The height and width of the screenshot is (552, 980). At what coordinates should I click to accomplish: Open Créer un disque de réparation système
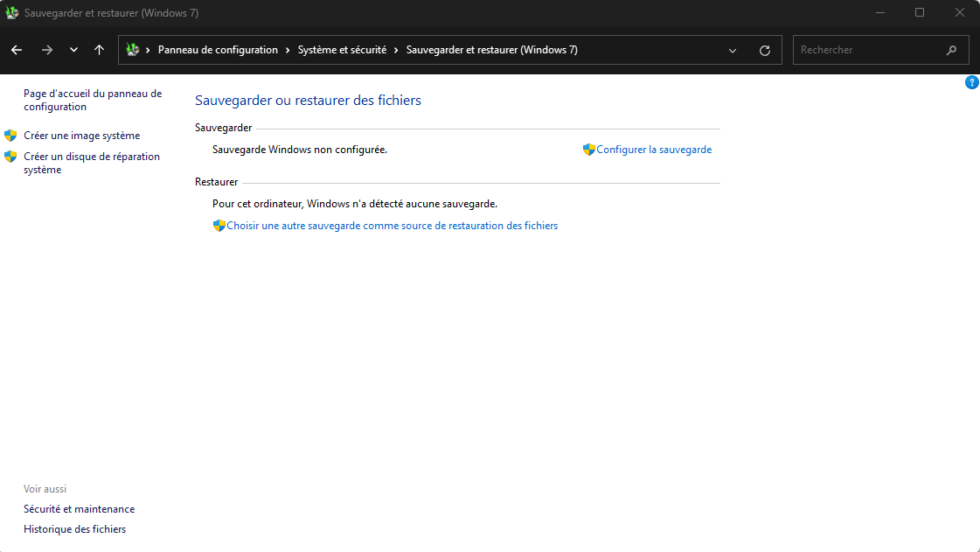(92, 164)
